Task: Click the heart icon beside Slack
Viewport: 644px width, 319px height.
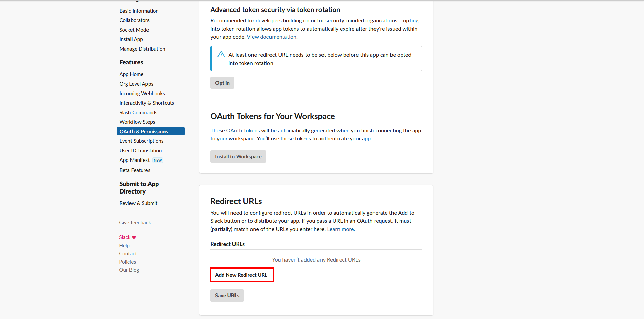Action: [x=134, y=237]
